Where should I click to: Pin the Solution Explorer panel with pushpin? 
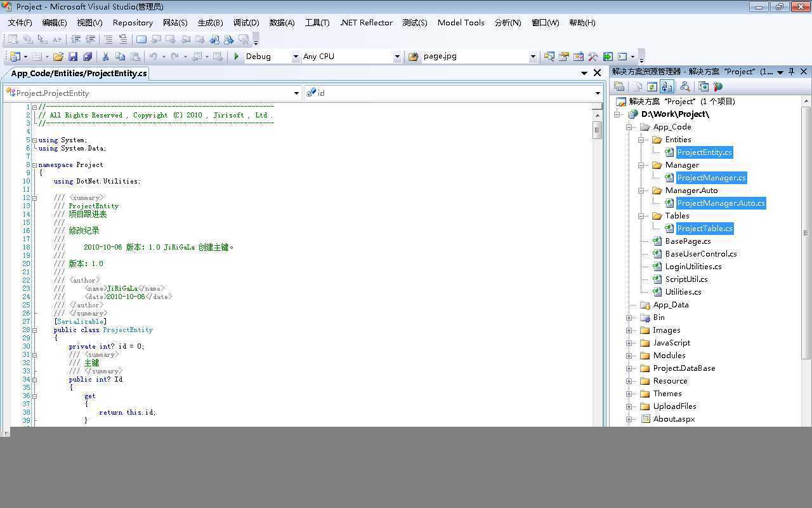(792, 72)
